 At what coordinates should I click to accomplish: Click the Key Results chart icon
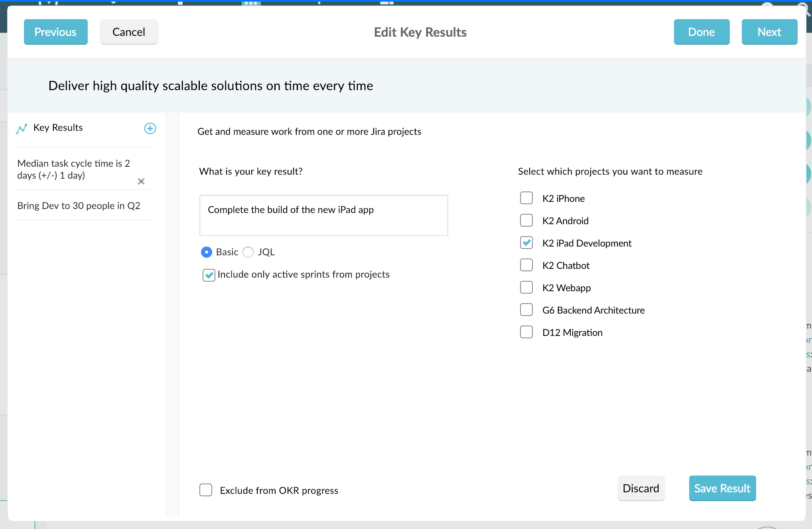(22, 128)
